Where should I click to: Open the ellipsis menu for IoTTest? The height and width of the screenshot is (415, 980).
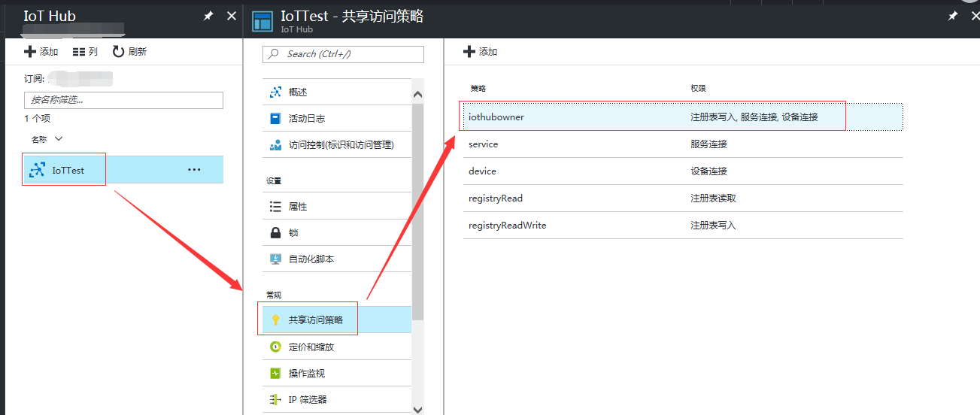194,170
